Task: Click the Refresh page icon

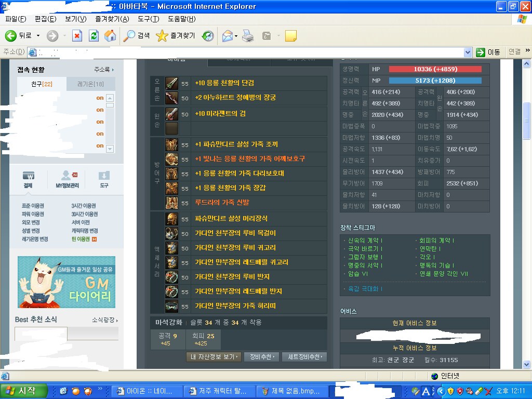Action: pos(94,36)
